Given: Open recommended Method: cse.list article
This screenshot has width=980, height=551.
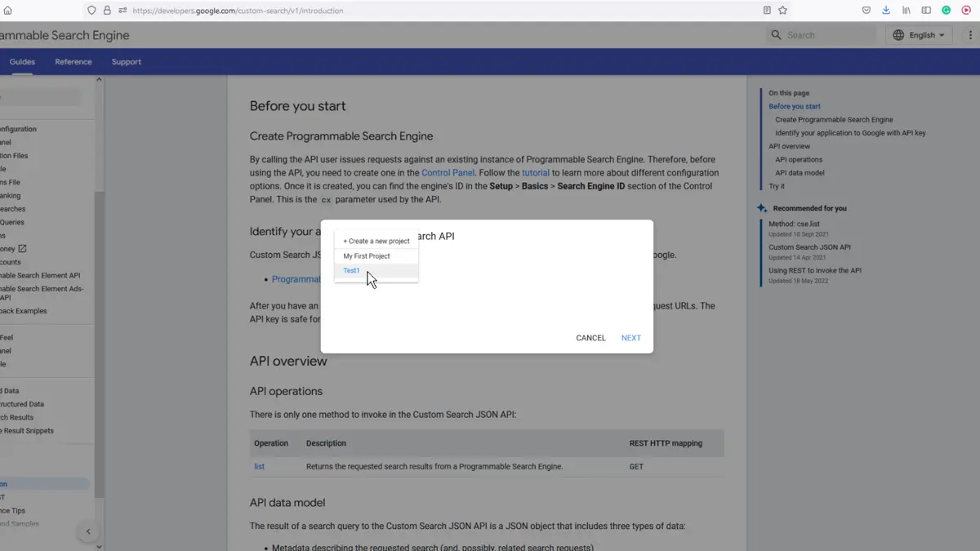Looking at the screenshot, I should [x=794, y=224].
